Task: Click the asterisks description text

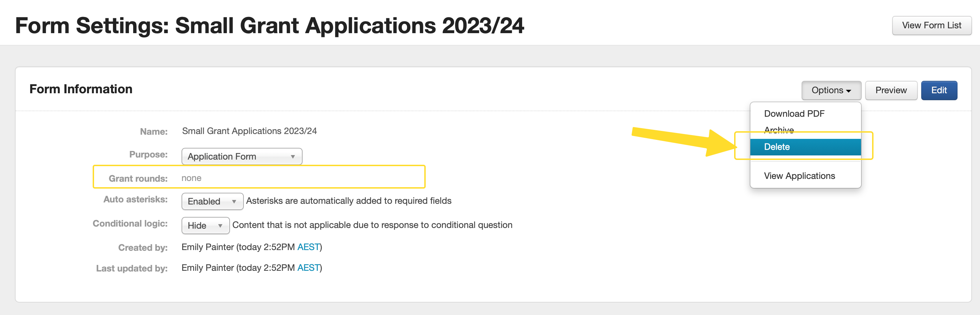Action: 349,201
